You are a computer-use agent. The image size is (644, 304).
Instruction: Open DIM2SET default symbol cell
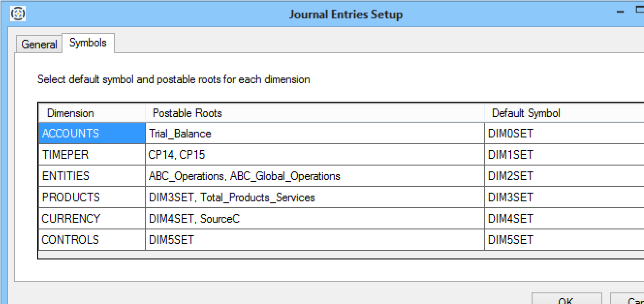[x=562, y=176]
